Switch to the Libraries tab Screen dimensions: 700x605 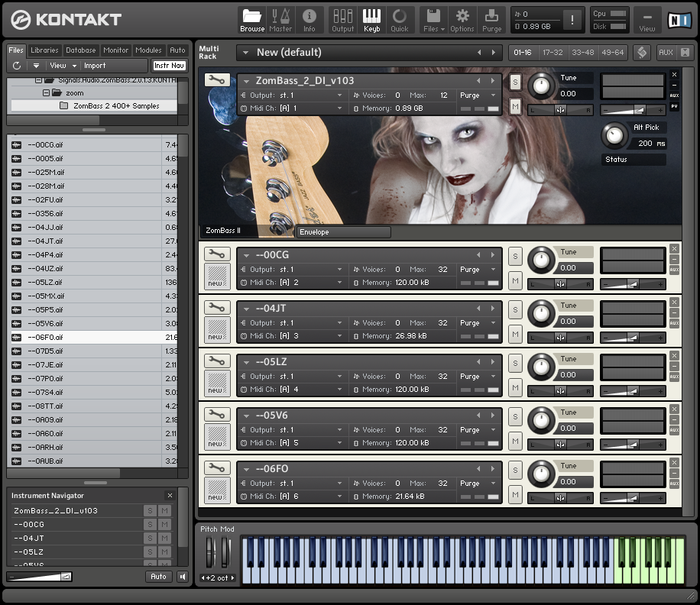[x=44, y=50]
